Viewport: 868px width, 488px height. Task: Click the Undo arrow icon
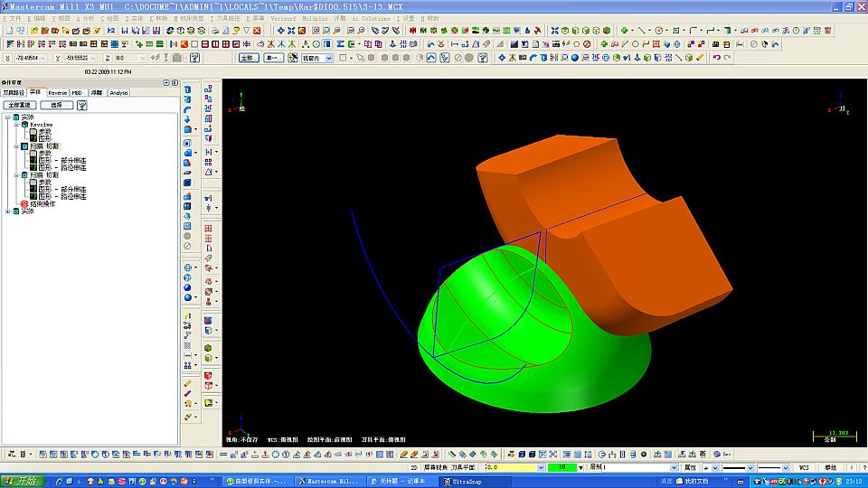point(717,58)
